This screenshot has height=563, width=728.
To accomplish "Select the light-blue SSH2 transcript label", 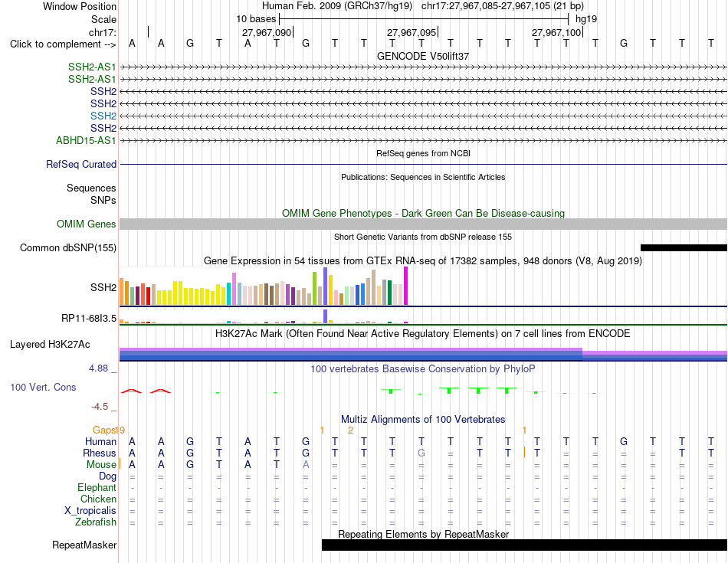I will [103, 116].
